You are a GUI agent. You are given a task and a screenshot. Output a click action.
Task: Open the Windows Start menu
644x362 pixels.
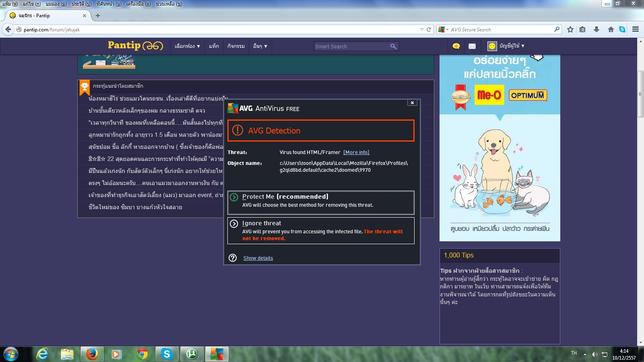10,354
